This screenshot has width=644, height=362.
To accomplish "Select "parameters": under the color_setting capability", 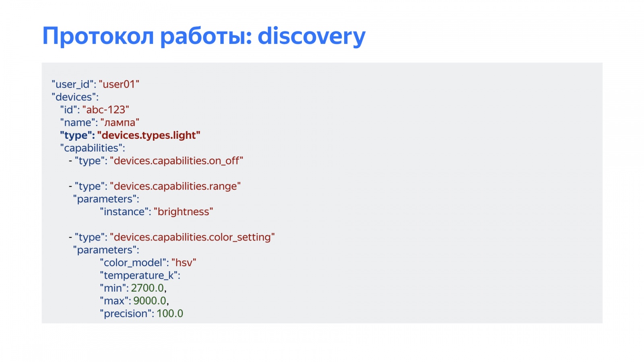I will click(x=106, y=250).
